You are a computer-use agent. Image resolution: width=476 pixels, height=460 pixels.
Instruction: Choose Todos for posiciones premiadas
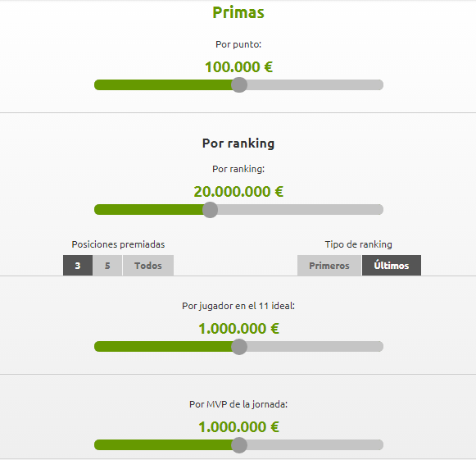point(148,266)
